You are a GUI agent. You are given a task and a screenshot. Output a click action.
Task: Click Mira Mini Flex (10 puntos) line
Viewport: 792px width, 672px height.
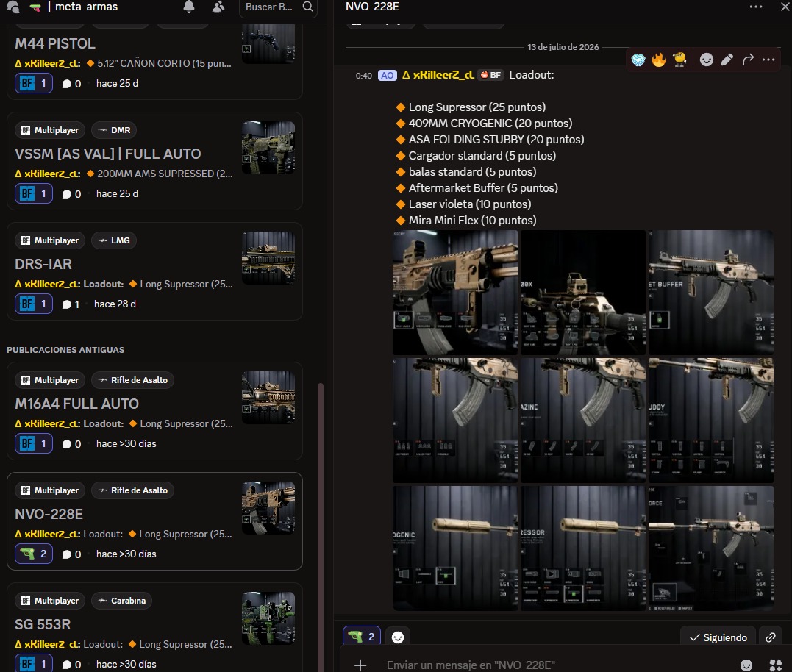(472, 220)
